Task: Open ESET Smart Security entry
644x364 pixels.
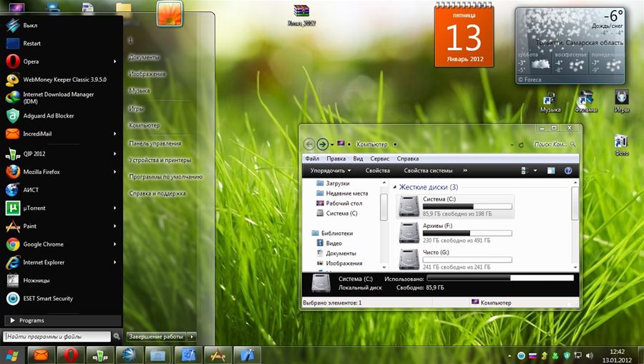Action: 48,299
